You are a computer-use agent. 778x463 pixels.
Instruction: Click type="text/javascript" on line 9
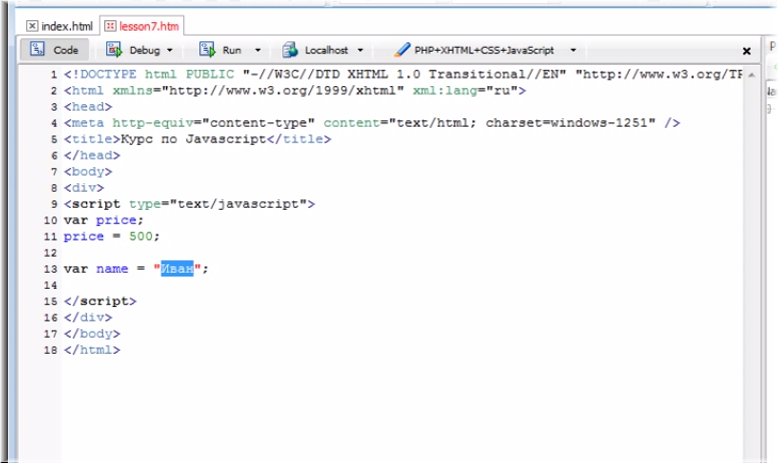(x=218, y=204)
